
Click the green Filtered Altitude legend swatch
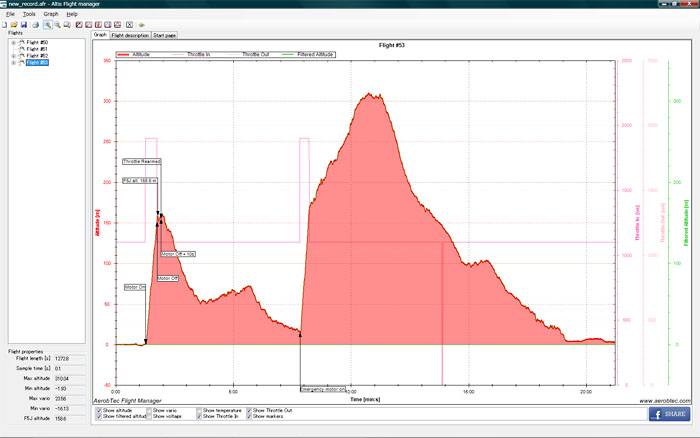[x=288, y=54]
